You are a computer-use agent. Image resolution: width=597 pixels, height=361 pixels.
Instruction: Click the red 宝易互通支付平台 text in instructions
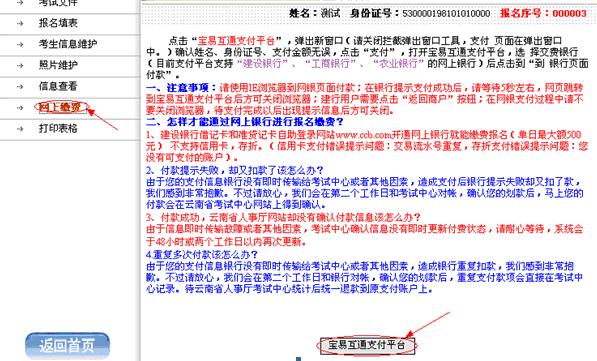point(236,41)
